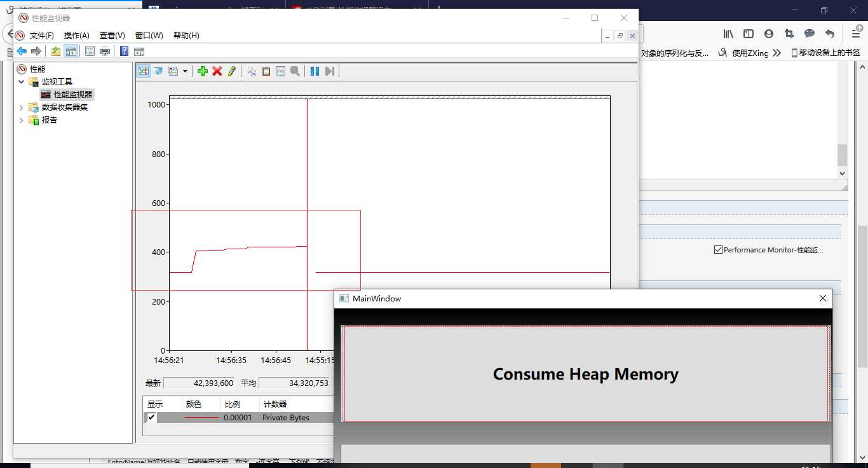Show more bookmarks with the chevron

[x=776, y=53]
